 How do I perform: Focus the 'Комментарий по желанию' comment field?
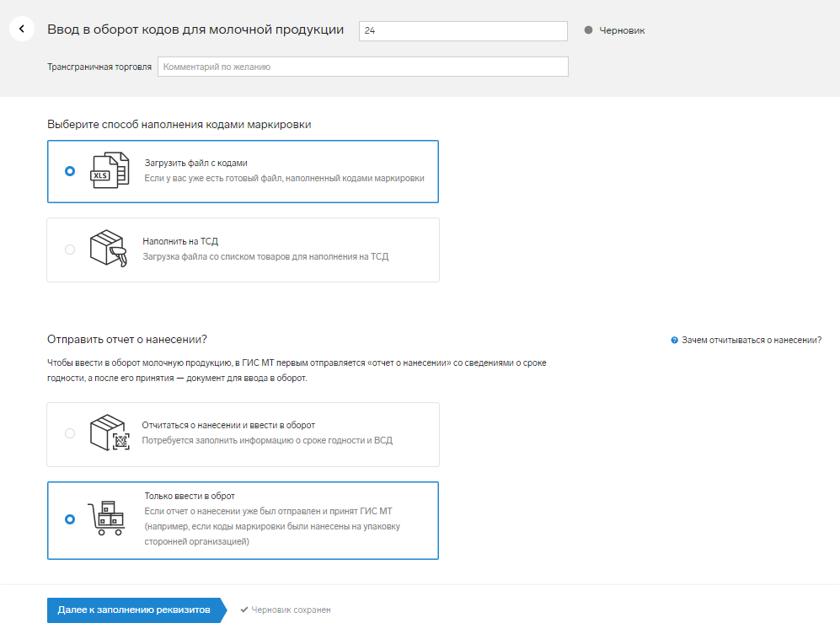(x=362, y=67)
